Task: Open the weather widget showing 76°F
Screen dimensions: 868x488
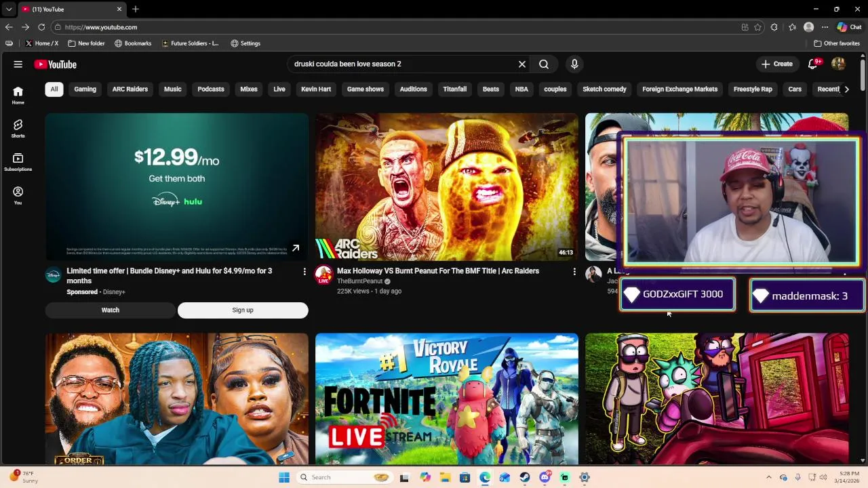Action: [24, 477]
